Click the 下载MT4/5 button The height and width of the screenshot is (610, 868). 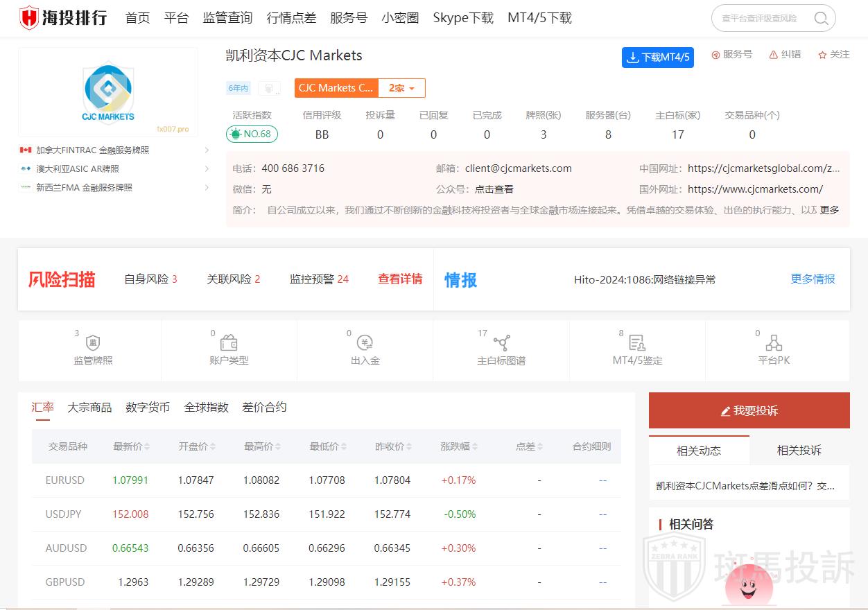657,58
